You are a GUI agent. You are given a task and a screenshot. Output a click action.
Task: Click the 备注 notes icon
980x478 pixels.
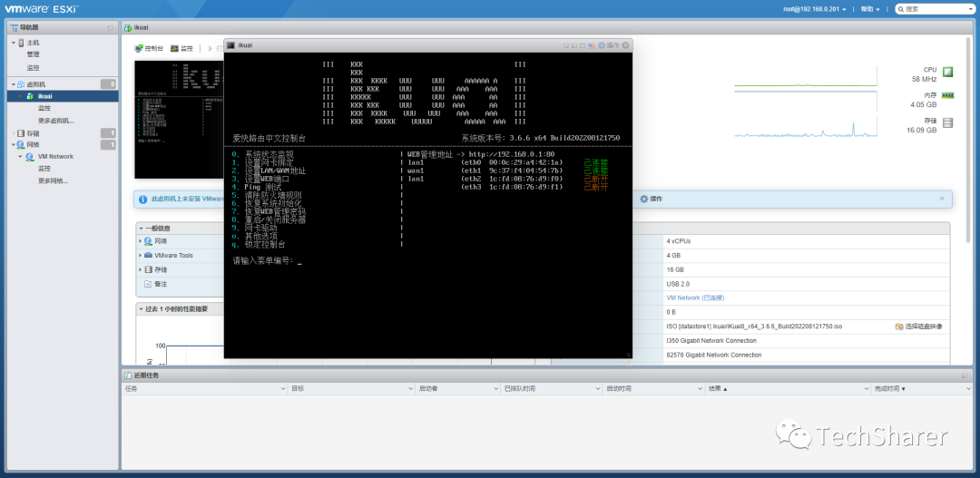click(148, 284)
